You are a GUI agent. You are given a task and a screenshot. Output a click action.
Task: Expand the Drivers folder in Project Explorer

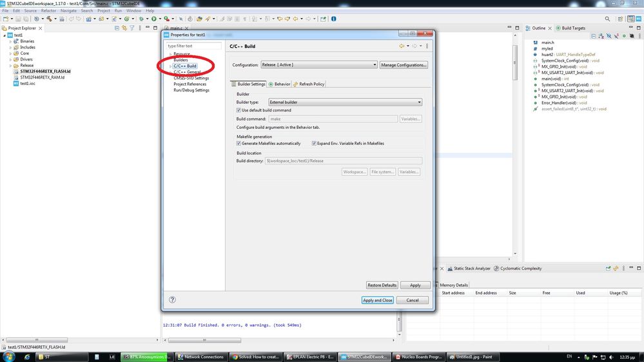(x=11, y=59)
